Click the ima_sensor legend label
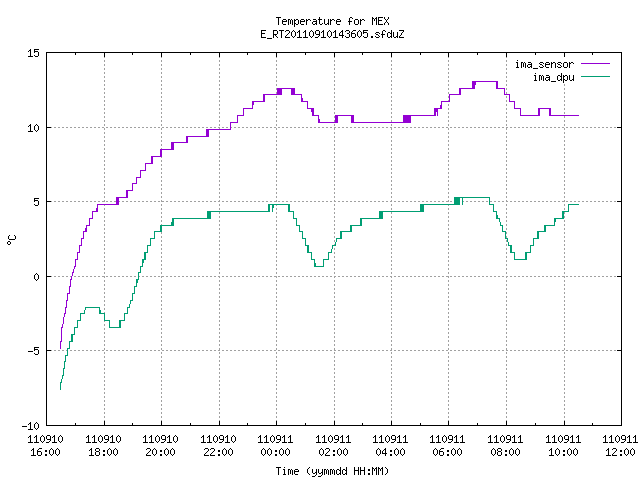The width and height of the screenshot is (640, 480). point(544,64)
